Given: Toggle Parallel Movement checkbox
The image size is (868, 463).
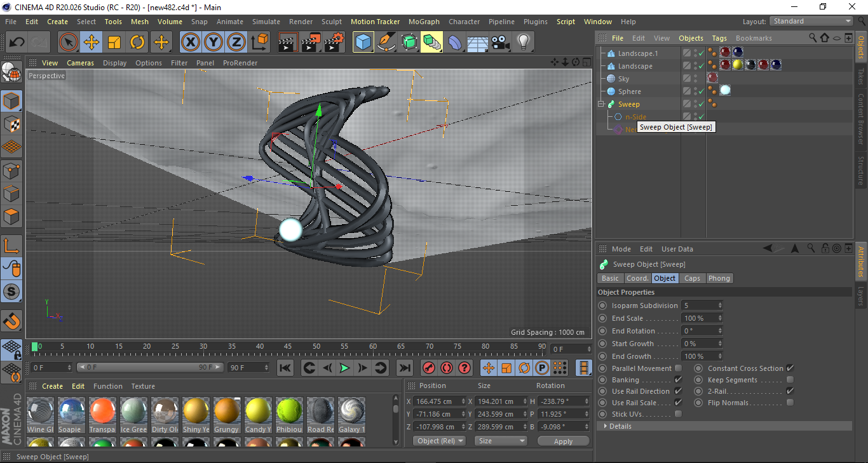Looking at the screenshot, I should point(678,368).
